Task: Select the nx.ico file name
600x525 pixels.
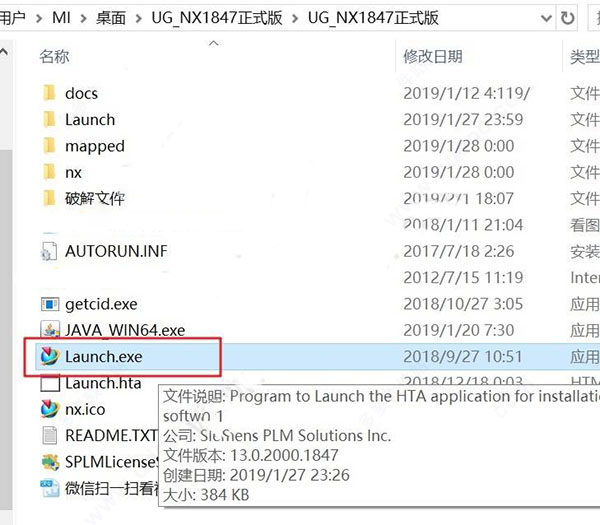Action: point(85,409)
